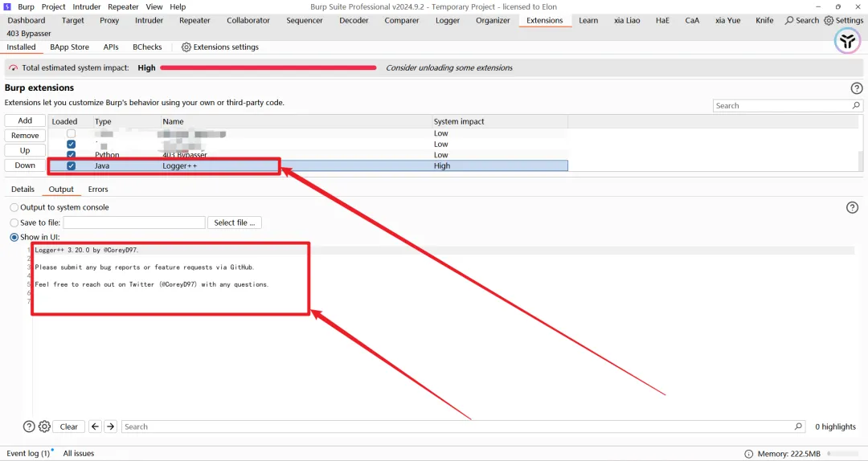Sort extensions by Type column header
The height and width of the screenshot is (461, 868).
[x=126, y=121]
